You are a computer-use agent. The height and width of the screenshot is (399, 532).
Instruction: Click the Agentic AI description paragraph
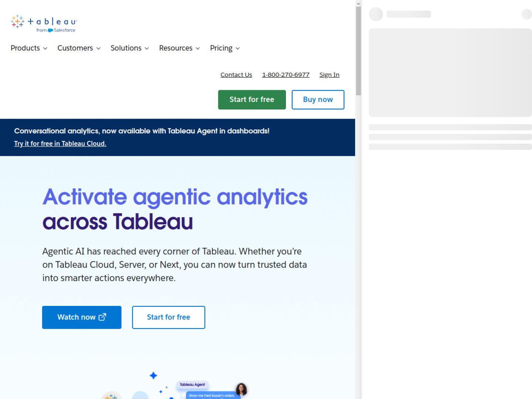tap(174, 265)
